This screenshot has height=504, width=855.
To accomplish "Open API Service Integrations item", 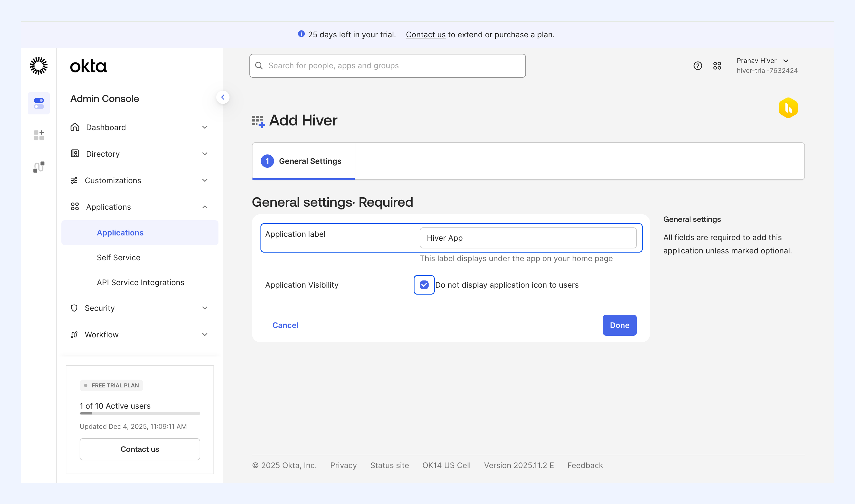I will pos(140,282).
